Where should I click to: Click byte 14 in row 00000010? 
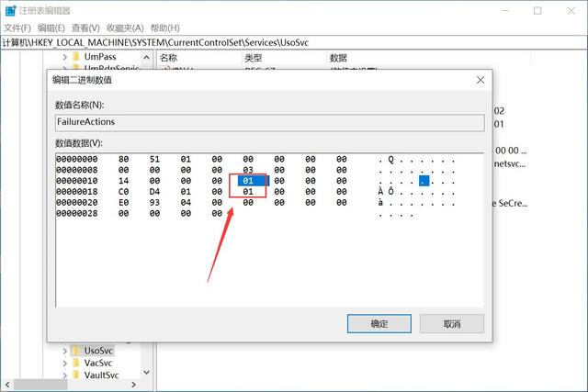coord(124,181)
